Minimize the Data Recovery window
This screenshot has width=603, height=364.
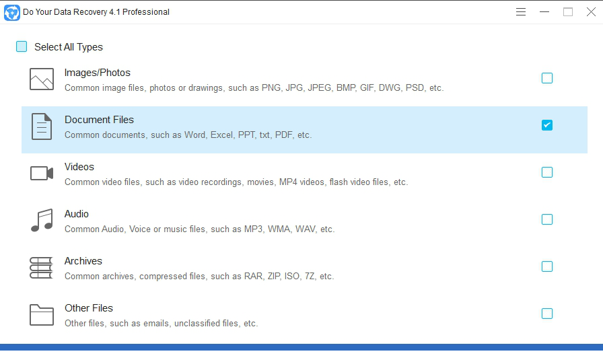tap(544, 12)
